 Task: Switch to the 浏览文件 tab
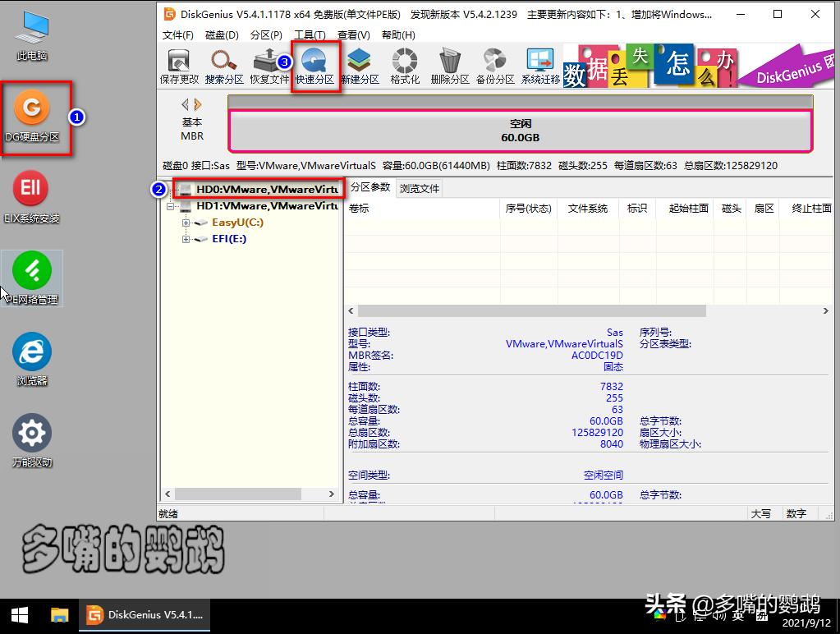tap(420, 188)
